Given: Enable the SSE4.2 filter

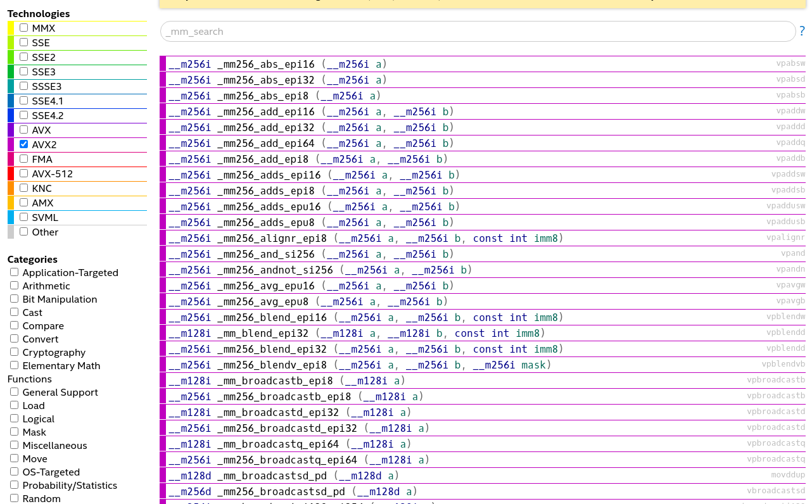Looking at the screenshot, I should pos(23,115).
